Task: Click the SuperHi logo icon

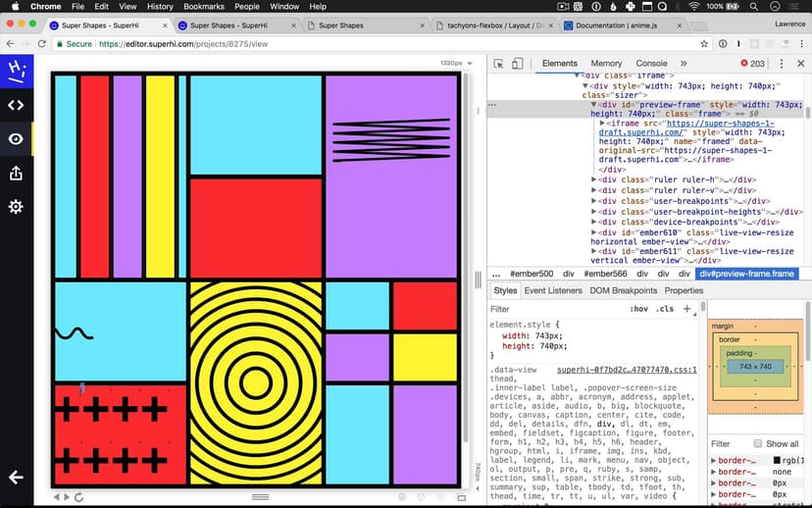Action: (x=16, y=71)
